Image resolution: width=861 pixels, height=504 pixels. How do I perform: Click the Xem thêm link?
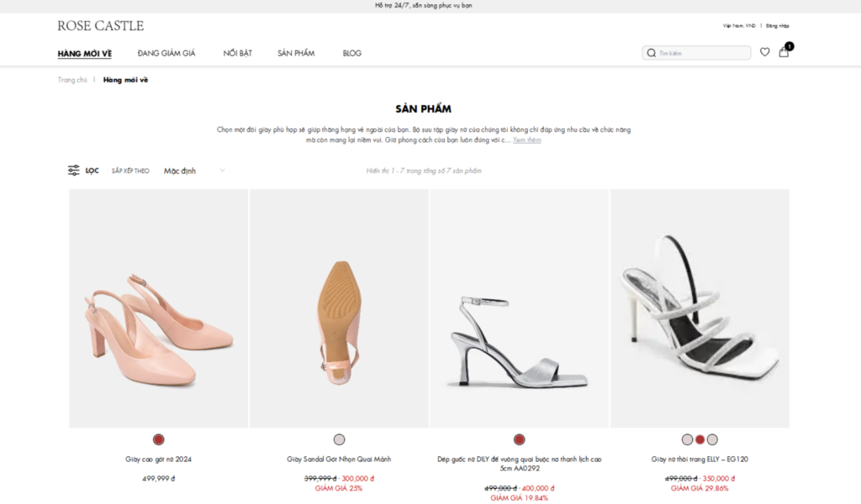(x=526, y=139)
